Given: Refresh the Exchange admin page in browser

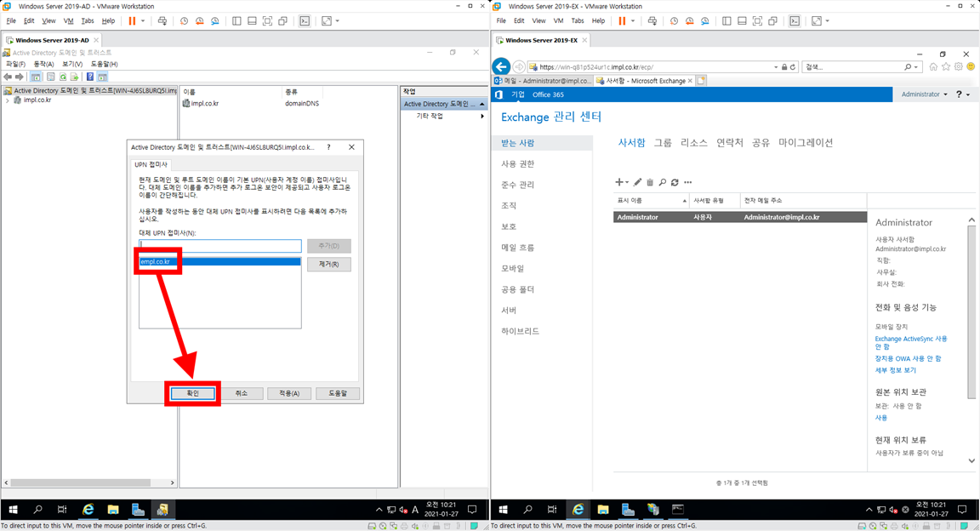Looking at the screenshot, I should coord(793,67).
